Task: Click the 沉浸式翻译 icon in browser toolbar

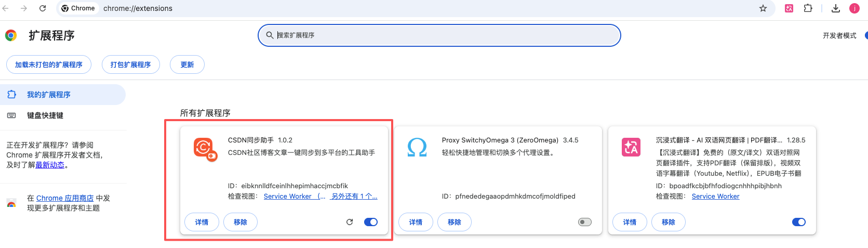Action: pyautogui.click(x=789, y=8)
